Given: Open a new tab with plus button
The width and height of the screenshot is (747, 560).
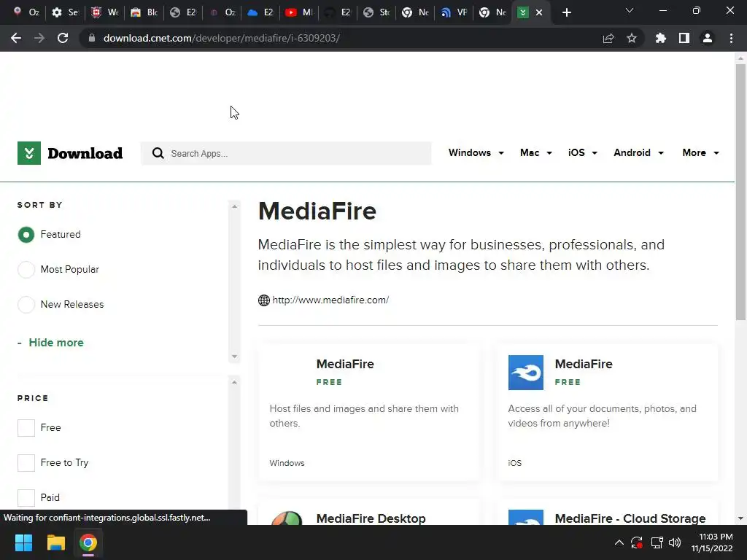Looking at the screenshot, I should point(566,12).
